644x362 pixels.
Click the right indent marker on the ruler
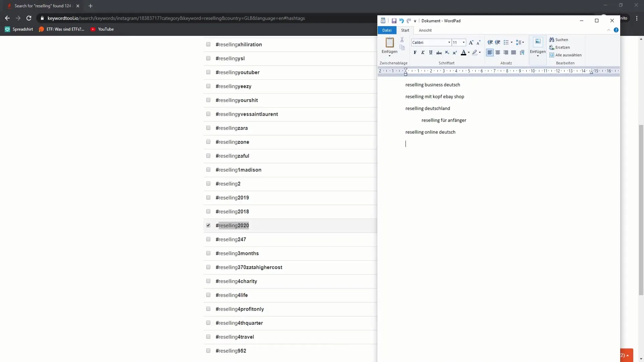click(591, 72)
